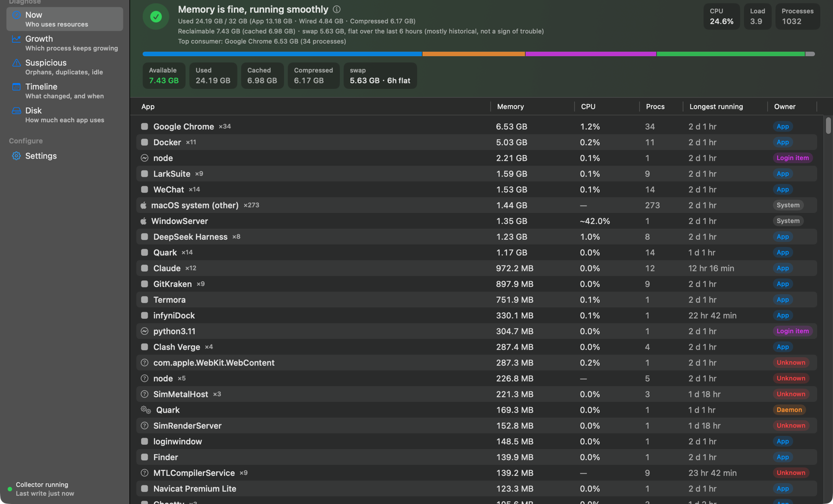Click the question mark icon beside SimMetalHost

pyautogui.click(x=144, y=394)
